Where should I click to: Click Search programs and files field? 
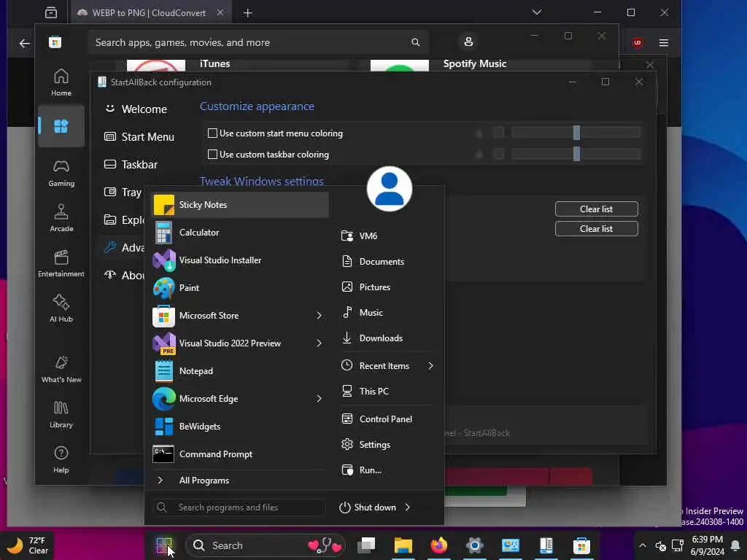coord(239,507)
